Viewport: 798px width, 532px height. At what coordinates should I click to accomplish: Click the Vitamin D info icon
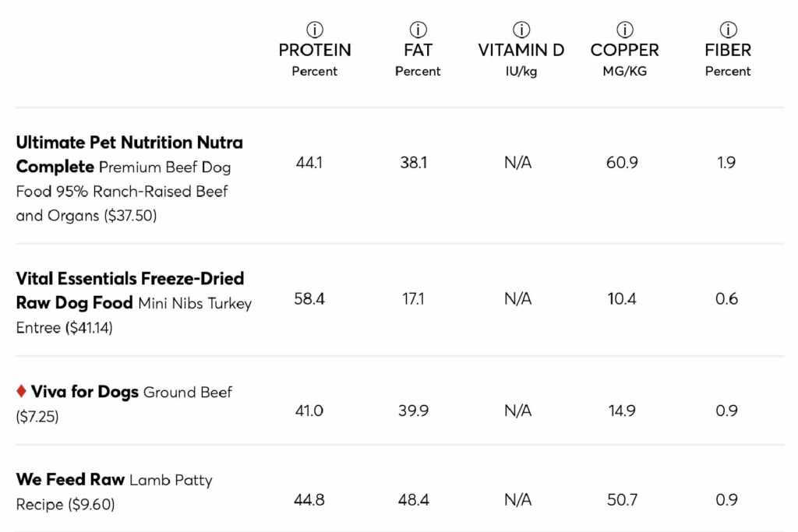(x=521, y=30)
